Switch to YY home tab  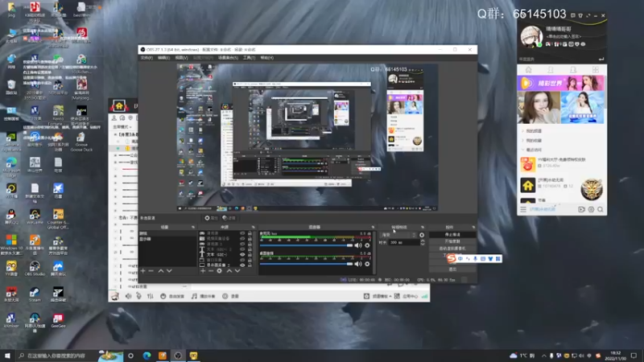(529, 70)
